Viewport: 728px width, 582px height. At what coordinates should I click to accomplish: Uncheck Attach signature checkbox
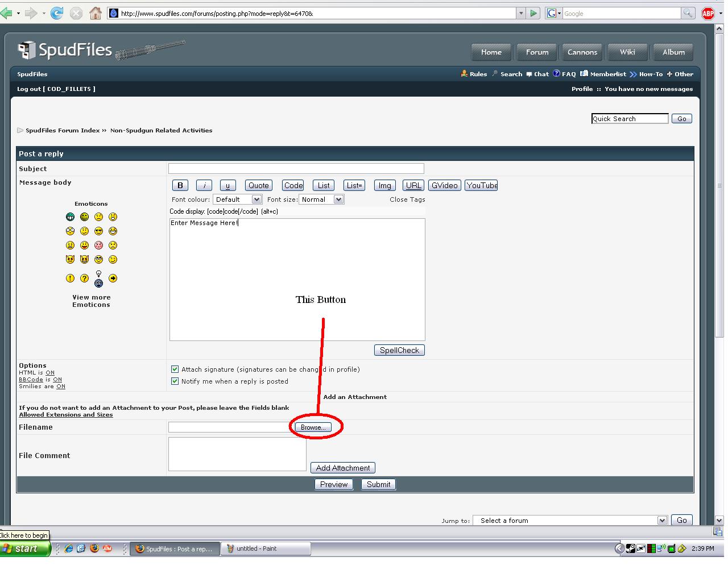coord(175,369)
